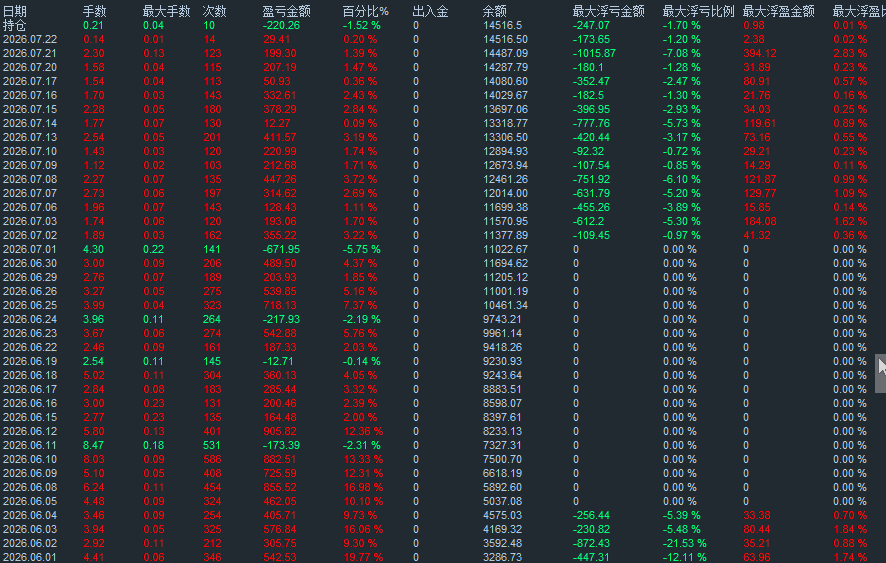The height and width of the screenshot is (563, 886).
Task: Click the 394.12 floating profit cell
Action: click(x=759, y=53)
